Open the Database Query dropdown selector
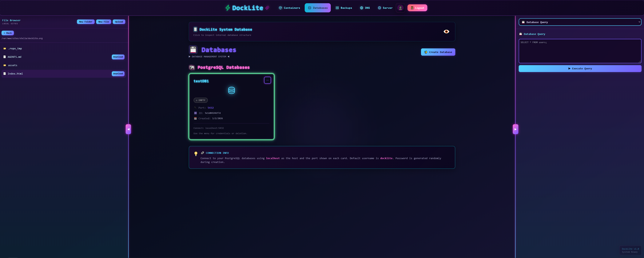 pos(580,22)
